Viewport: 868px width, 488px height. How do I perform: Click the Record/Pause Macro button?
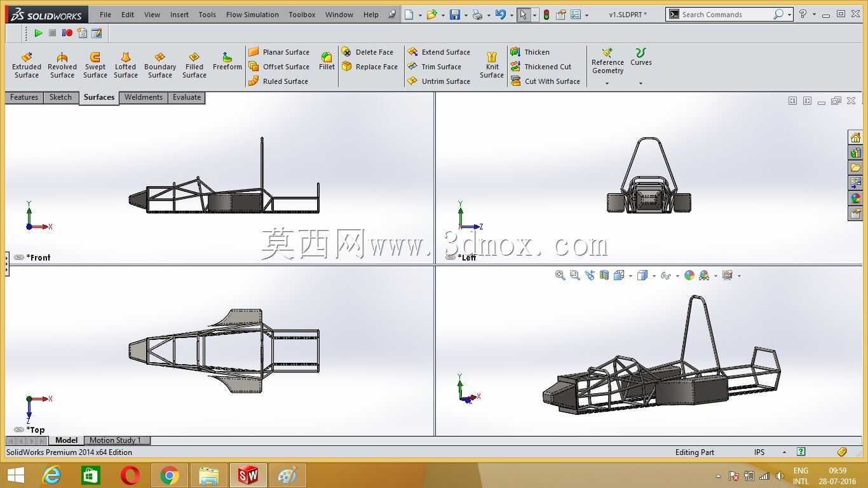[x=67, y=33]
